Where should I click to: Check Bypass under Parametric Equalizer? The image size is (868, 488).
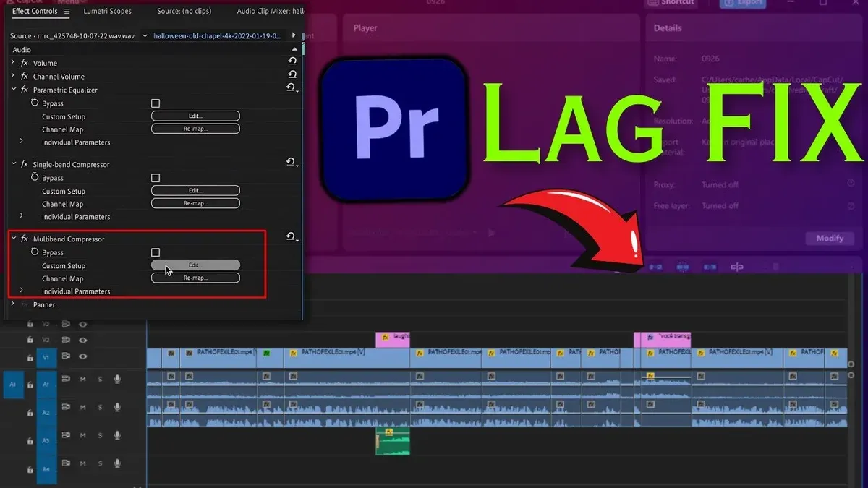pyautogui.click(x=156, y=103)
